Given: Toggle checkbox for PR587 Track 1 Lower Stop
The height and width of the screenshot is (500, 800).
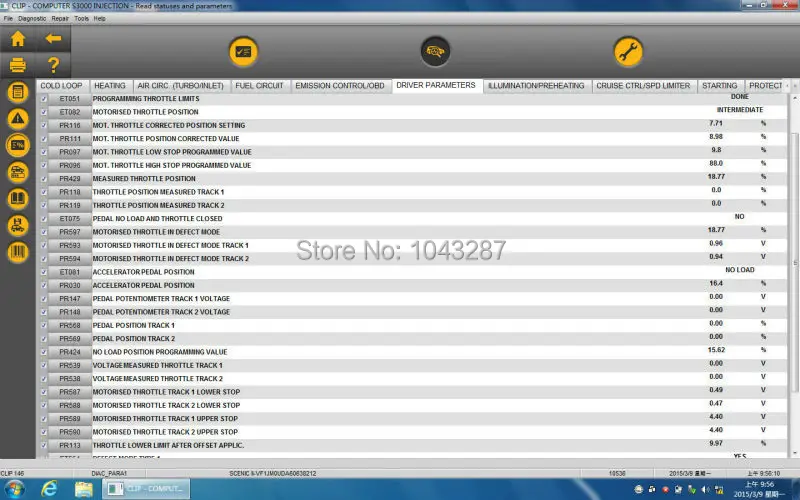Looking at the screenshot, I should click(x=44, y=392).
